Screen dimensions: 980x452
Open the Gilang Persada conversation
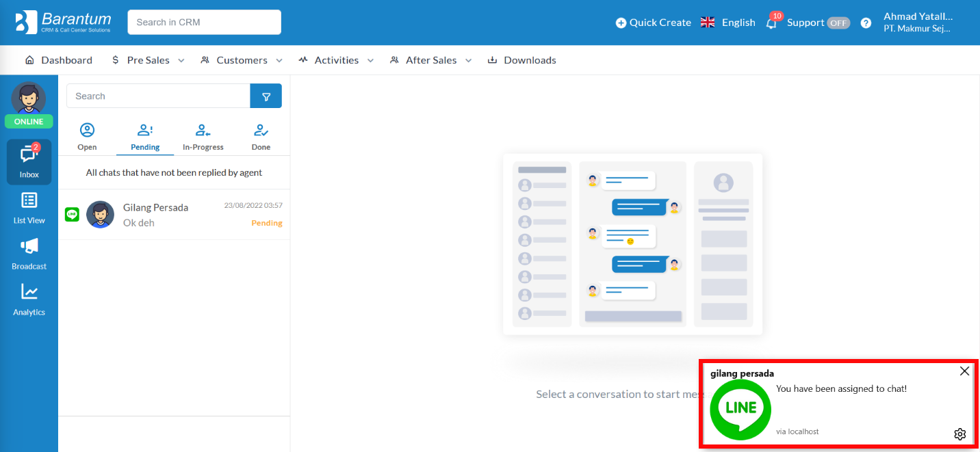[174, 215]
